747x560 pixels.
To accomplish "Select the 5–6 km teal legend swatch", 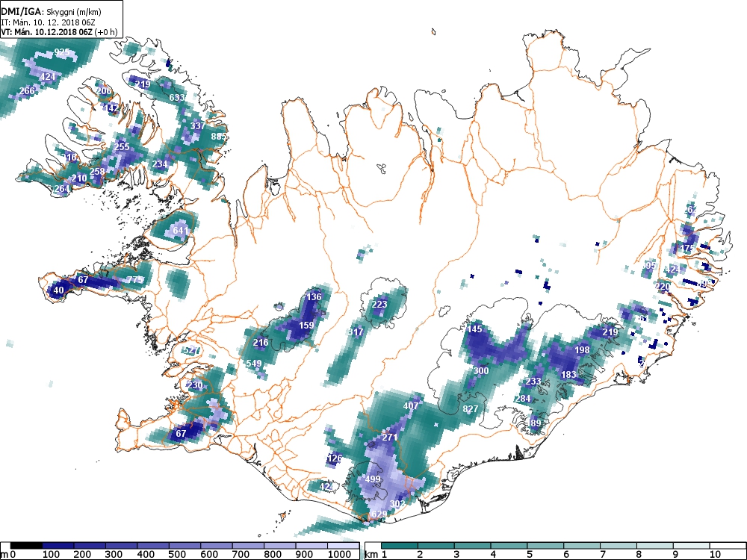I will (545, 546).
